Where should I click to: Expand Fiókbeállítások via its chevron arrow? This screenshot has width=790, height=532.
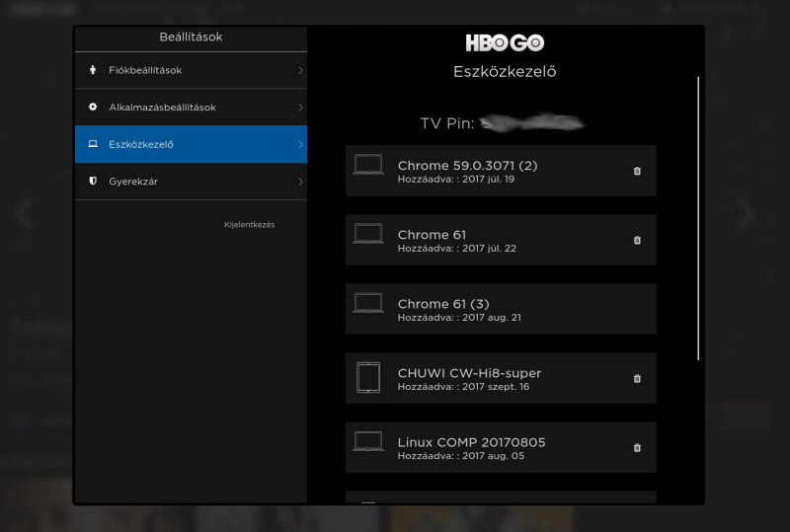[x=300, y=70]
